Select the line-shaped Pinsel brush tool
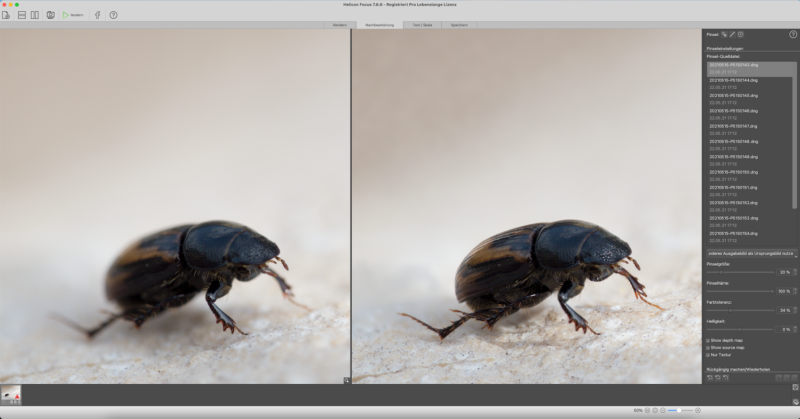The height and width of the screenshot is (419, 800). (732, 35)
